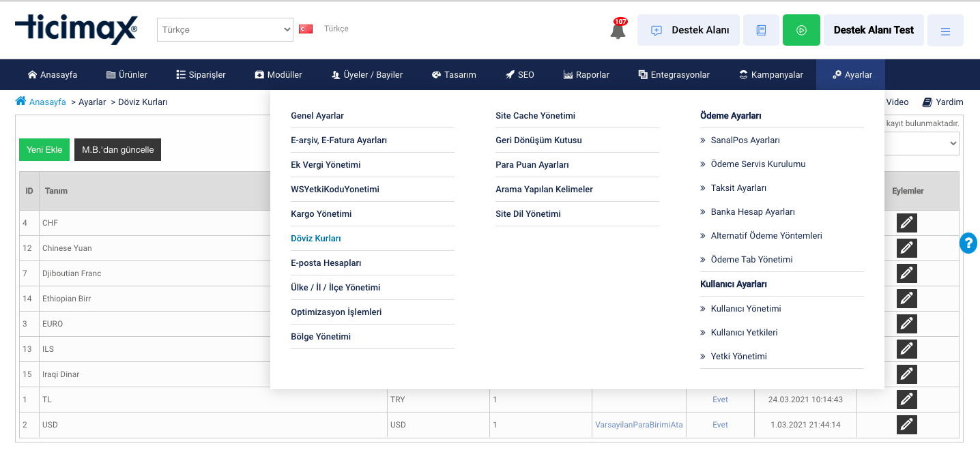Open Kullanıcı Yetkileri
The image size is (980, 450).
click(744, 333)
